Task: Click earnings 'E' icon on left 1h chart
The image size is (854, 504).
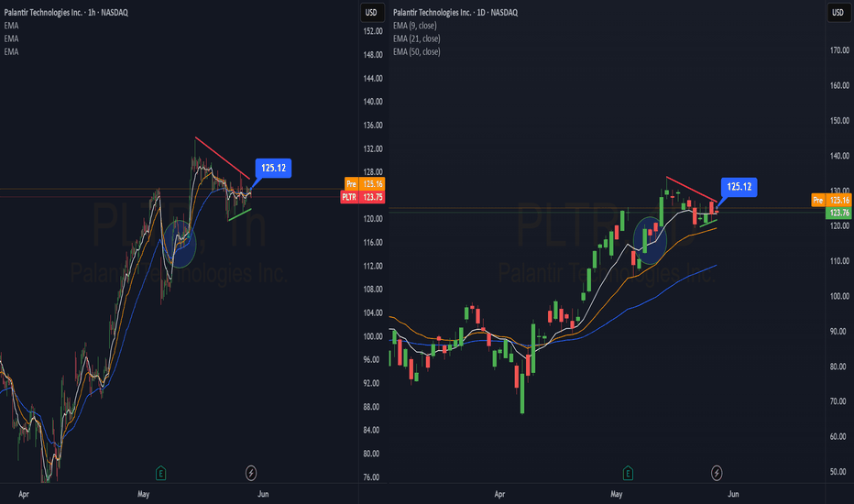Action: coord(160,473)
